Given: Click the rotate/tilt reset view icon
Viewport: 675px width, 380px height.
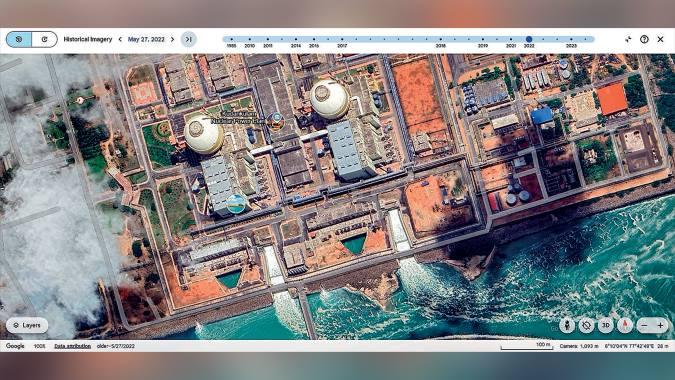Looking at the screenshot, I should (586, 325).
